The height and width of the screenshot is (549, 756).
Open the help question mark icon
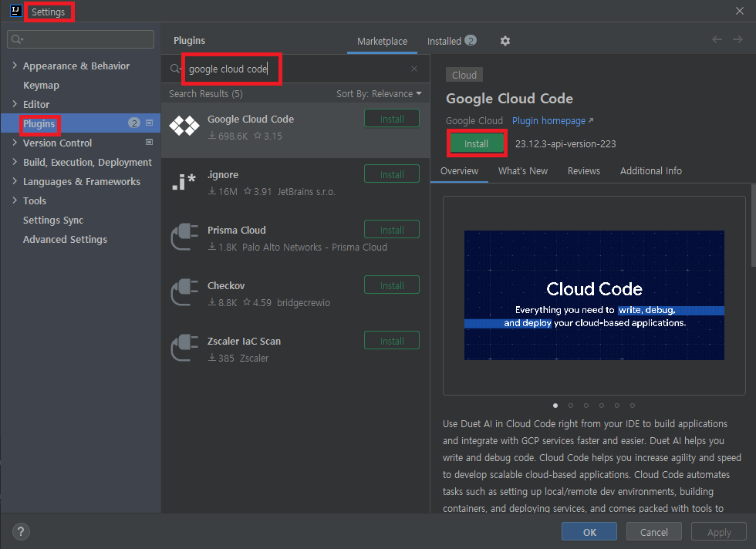tap(21, 531)
